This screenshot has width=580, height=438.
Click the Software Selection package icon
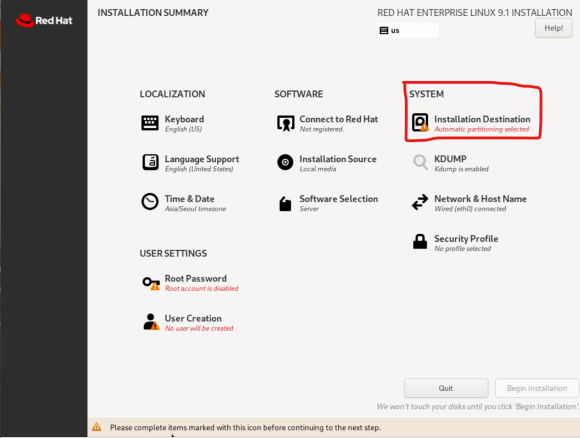click(x=285, y=203)
